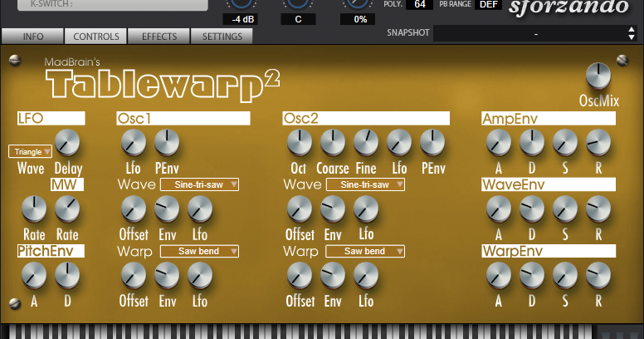Viewport: 644px width, 339px height.
Task: Click the LFO Delay knob
Action: (x=67, y=142)
